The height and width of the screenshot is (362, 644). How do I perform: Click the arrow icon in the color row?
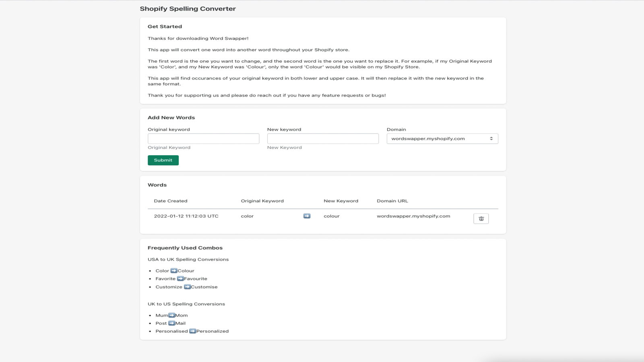307,216
